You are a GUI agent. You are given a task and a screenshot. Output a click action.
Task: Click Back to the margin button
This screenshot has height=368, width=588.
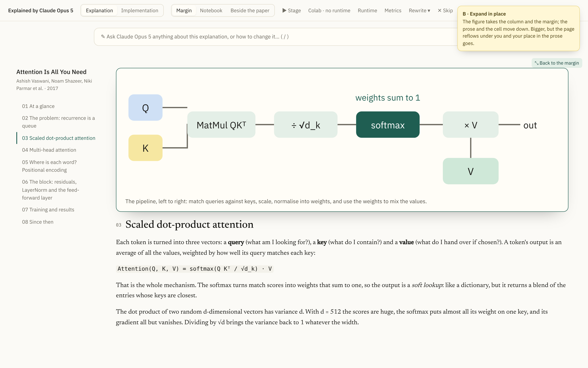[557, 63]
